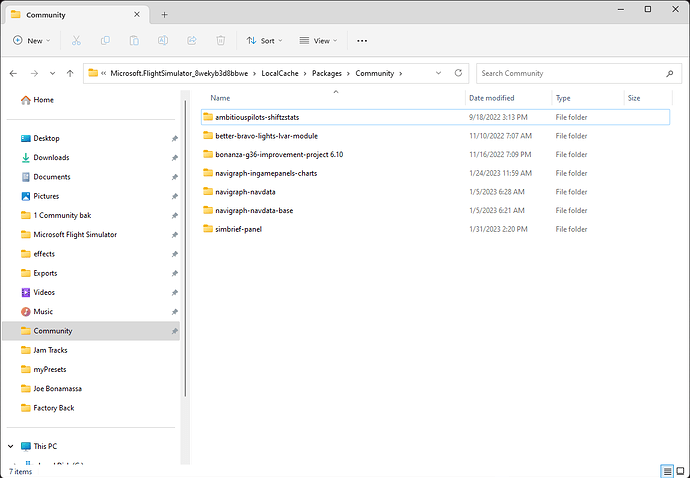Switch to Details view layout toggle

pyautogui.click(x=667, y=471)
